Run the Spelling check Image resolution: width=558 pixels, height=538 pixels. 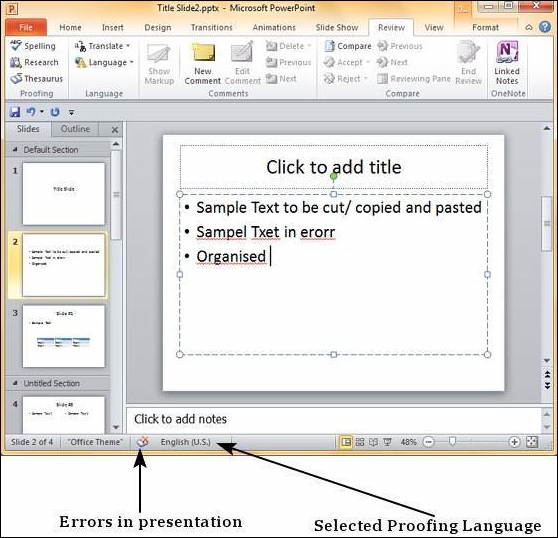pos(33,46)
